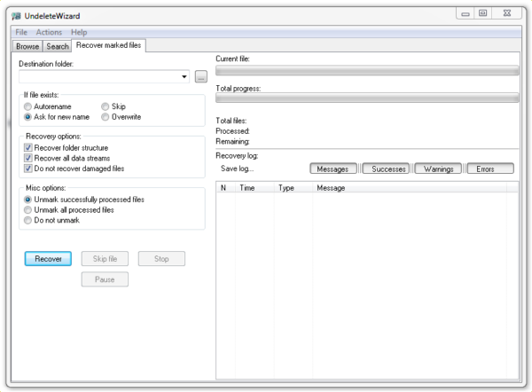The height and width of the screenshot is (392, 532).
Task: Select Do not unmark option
Action: click(x=51, y=220)
